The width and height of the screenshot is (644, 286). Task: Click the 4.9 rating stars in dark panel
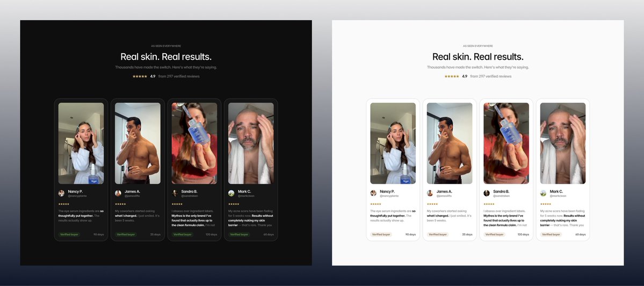tap(140, 76)
